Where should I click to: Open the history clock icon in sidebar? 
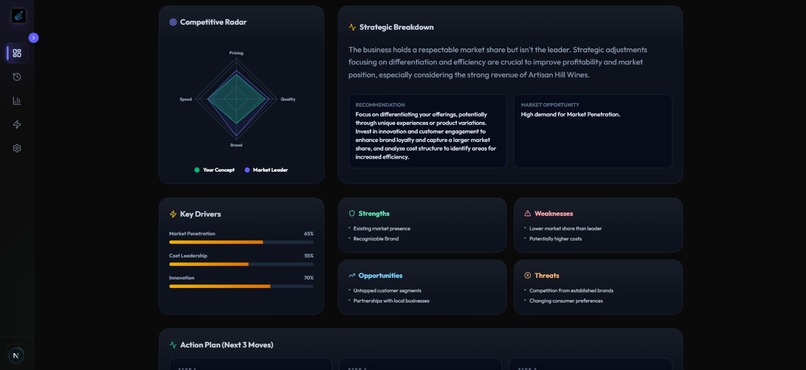coord(17,77)
